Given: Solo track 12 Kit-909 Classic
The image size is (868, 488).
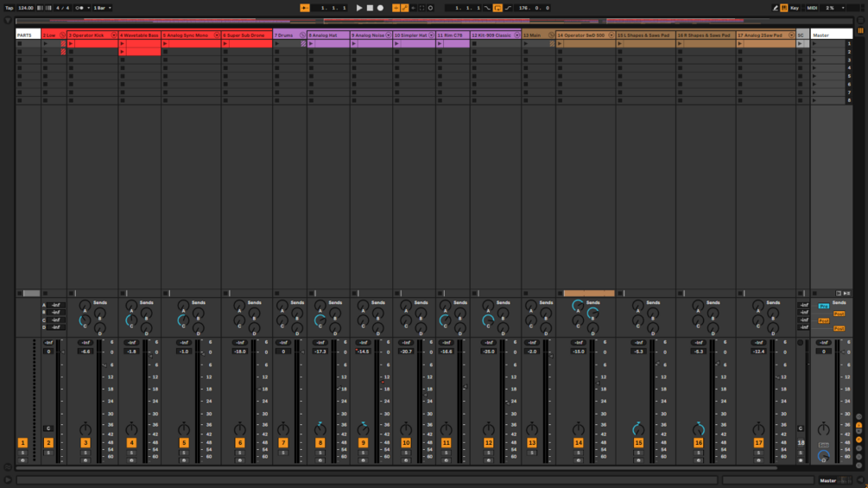Looking at the screenshot, I should (x=488, y=453).
